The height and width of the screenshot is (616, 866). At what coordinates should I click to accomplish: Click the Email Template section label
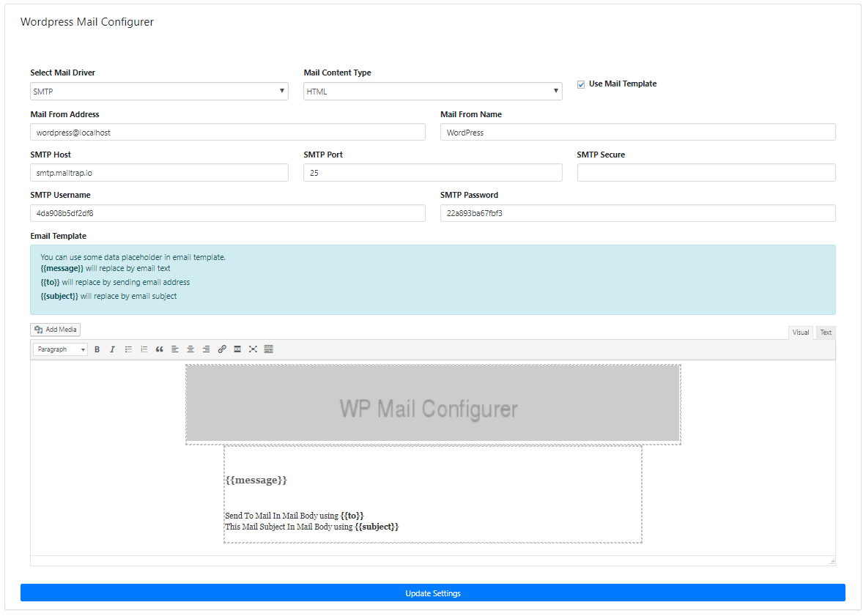click(58, 236)
